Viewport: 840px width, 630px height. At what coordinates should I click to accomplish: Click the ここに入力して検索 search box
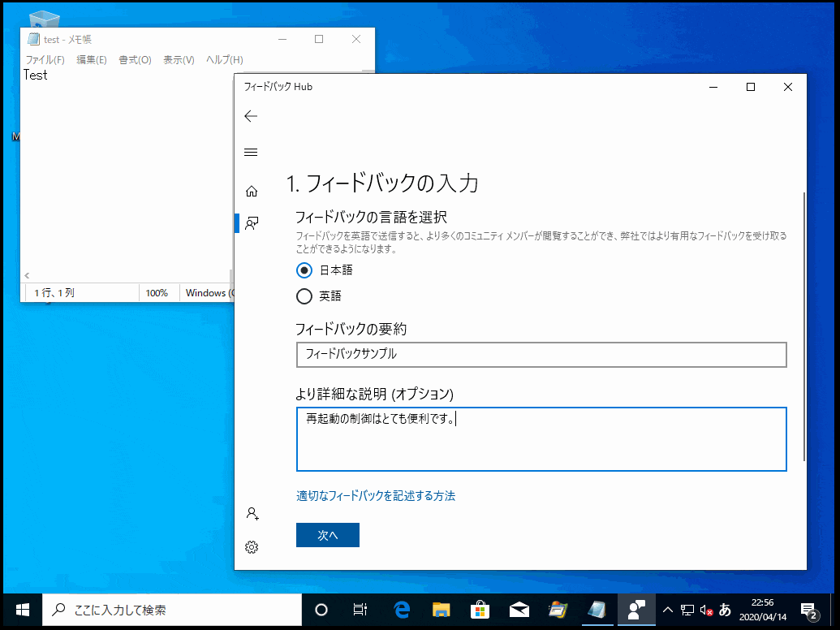coord(173,610)
